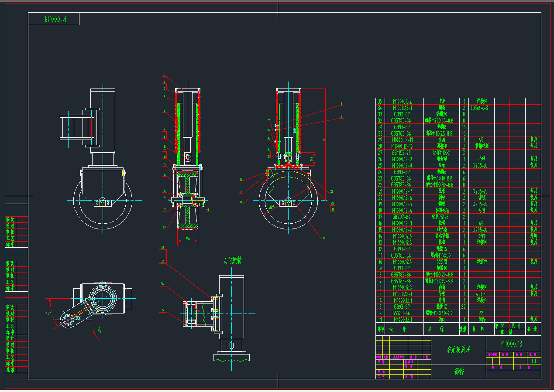Select part code M1000.12-7
The image size is (554, 392).
[x=403, y=191]
